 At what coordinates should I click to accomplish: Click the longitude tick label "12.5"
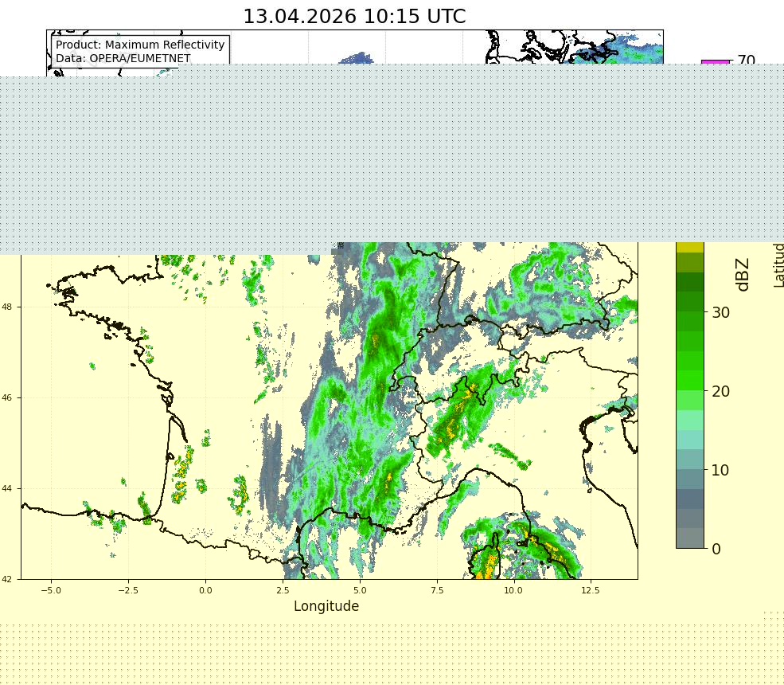pos(590,590)
